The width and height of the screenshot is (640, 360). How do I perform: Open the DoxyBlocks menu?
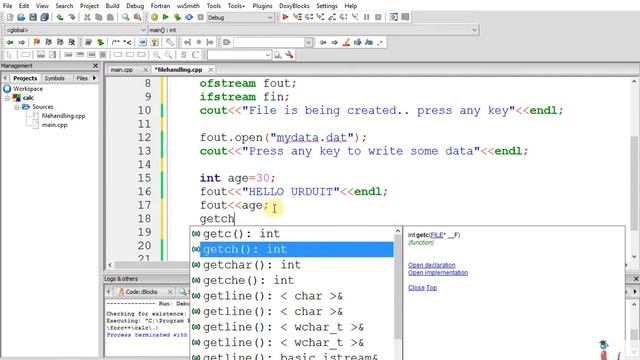294,6
